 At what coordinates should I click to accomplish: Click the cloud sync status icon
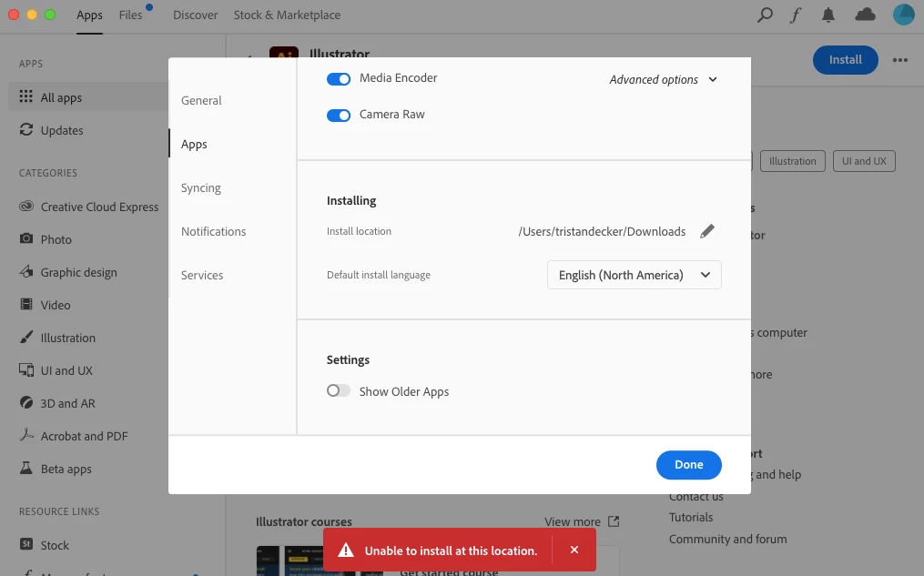pos(865,15)
